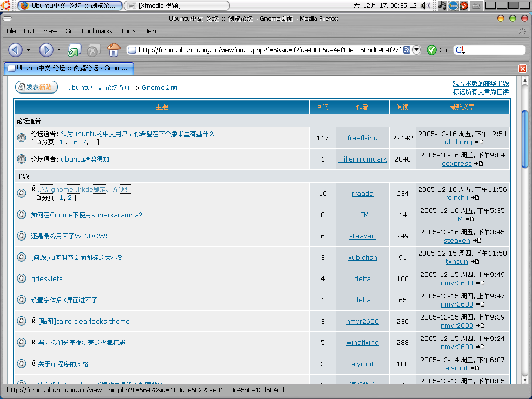Click the greyed Stop loading icon
532x399 pixels.
pyautogui.click(x=93, y=50)
